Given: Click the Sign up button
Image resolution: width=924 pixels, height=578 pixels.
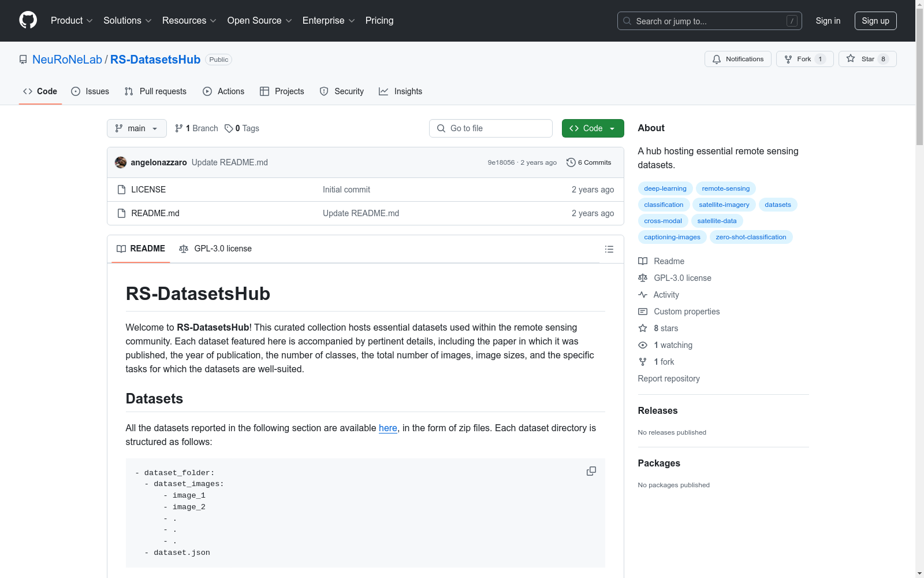Looking at the screenshot, I should pos(875,21).
